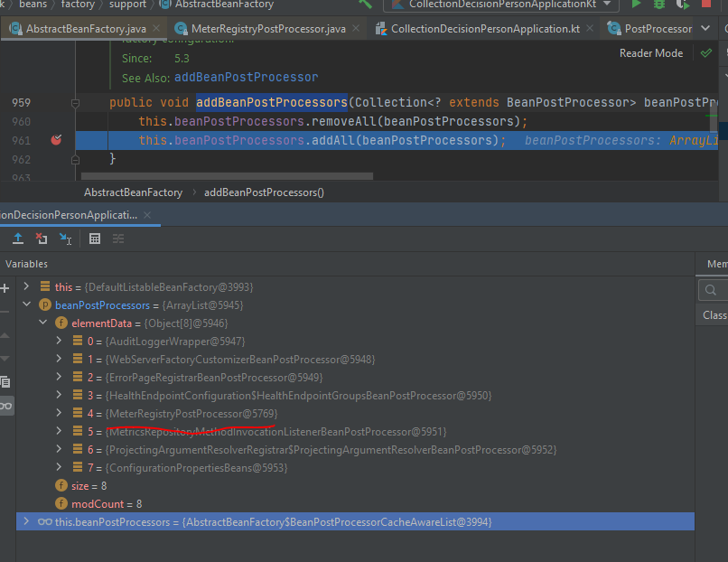Viewport: 728px width, 562px height.
Task: Click the Build project hammer icon
Action: tap(366, 4)
